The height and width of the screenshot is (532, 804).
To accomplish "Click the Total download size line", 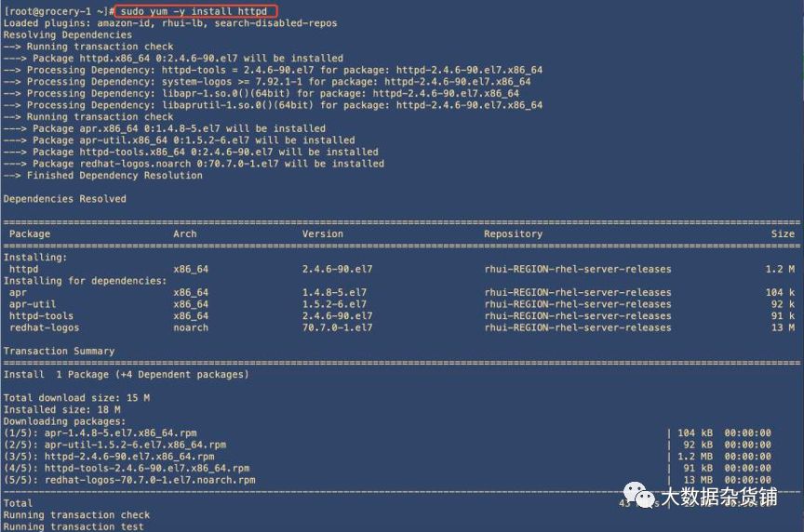I will (x=76, y=398).
